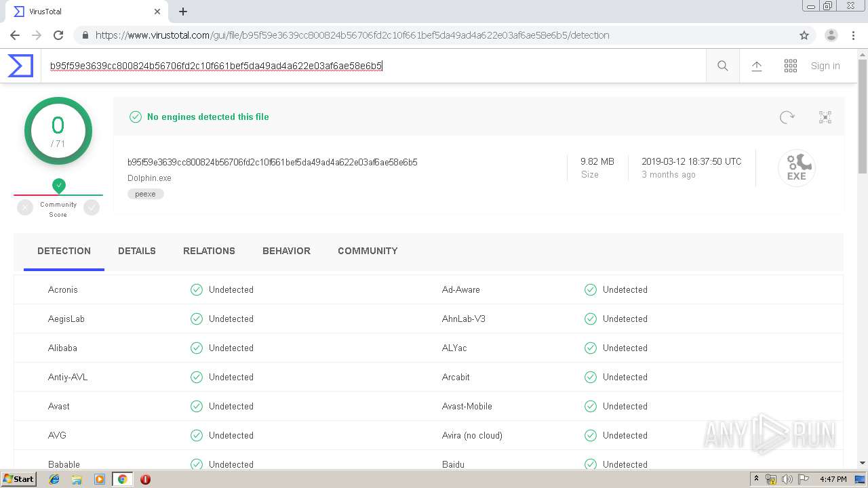Click the show desktop button in taskbar
The width and height of the screenshot is (868, 488).
click(x=861, y=479)
